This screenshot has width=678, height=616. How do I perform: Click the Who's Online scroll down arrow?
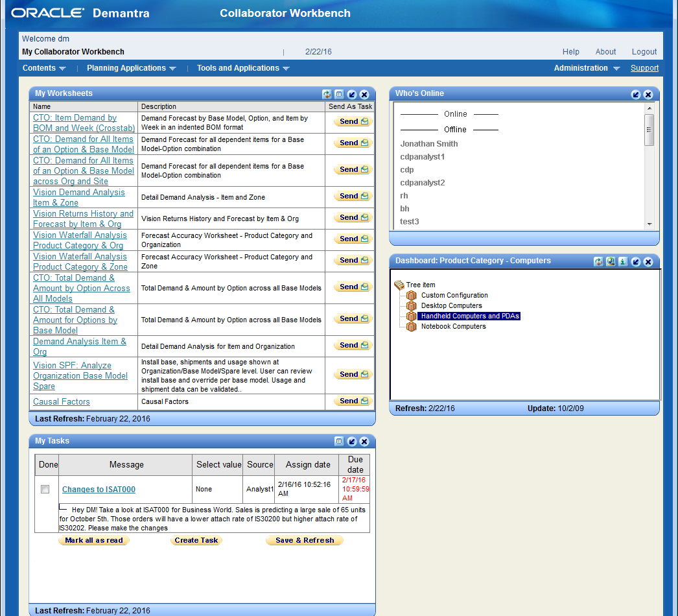click(x=649, y=224)
